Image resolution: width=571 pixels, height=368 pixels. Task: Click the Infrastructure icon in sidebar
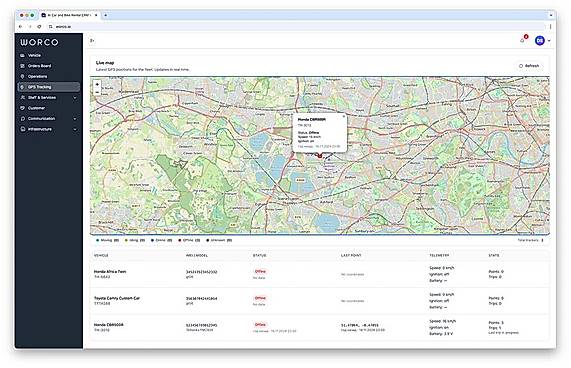point(23,129)
